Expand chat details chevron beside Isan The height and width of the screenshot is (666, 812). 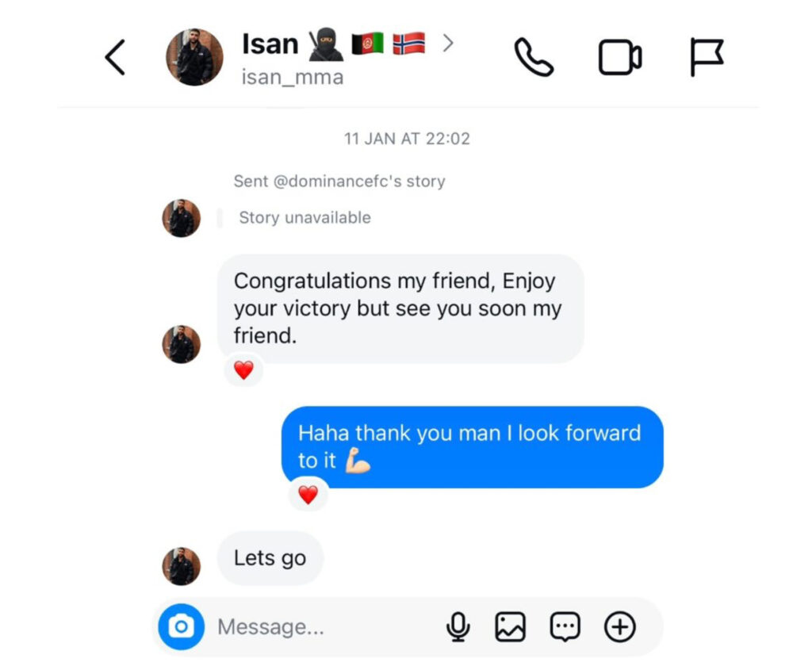pos(449,43)
